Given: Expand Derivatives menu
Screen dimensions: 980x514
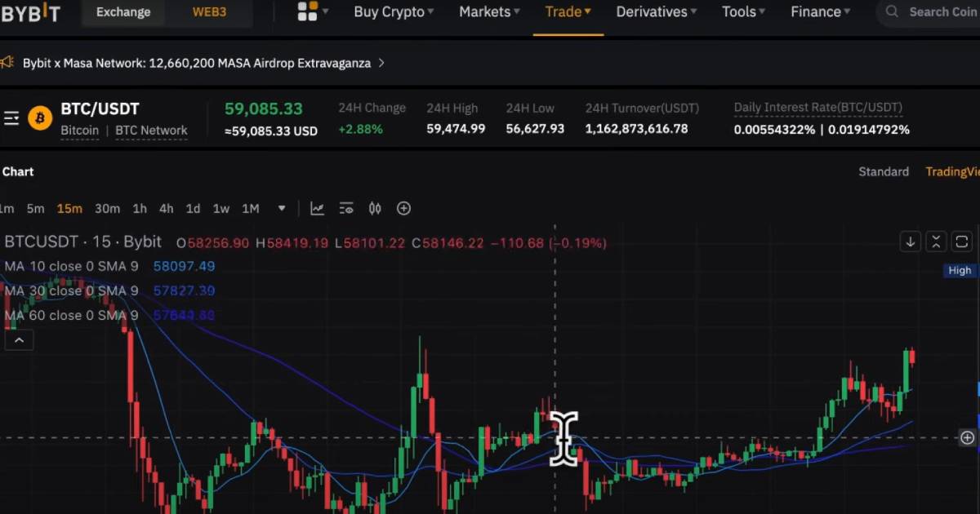Looking at the screenshot, I should point(657,11).
